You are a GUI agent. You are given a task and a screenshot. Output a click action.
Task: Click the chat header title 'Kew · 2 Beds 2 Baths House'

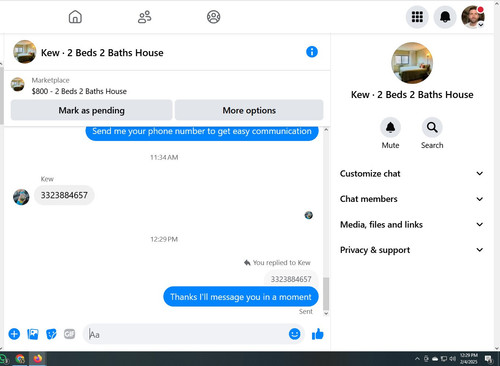tap(102, 53)
